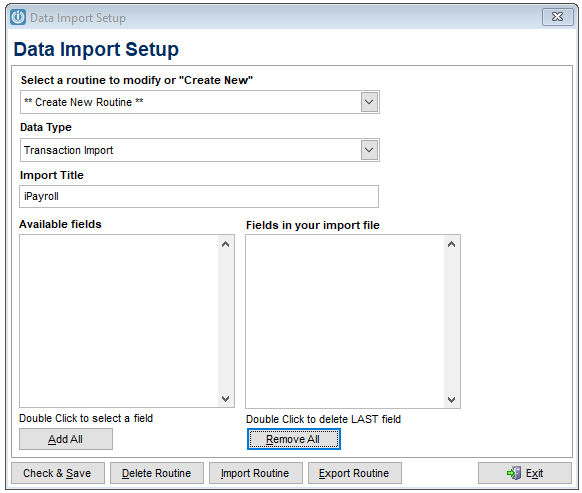Click the Transaction Import combo box
The image size is (582, 493).
200,150
